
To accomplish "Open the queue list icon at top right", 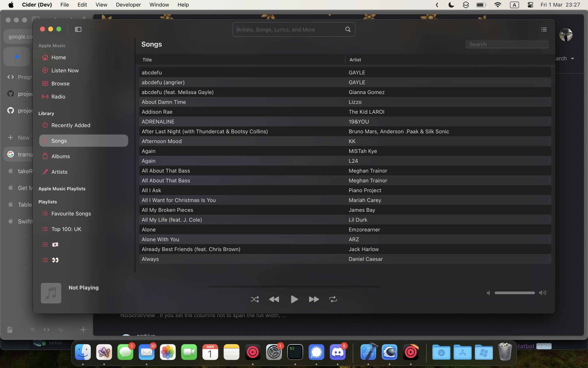I will (x=544, y=29).
